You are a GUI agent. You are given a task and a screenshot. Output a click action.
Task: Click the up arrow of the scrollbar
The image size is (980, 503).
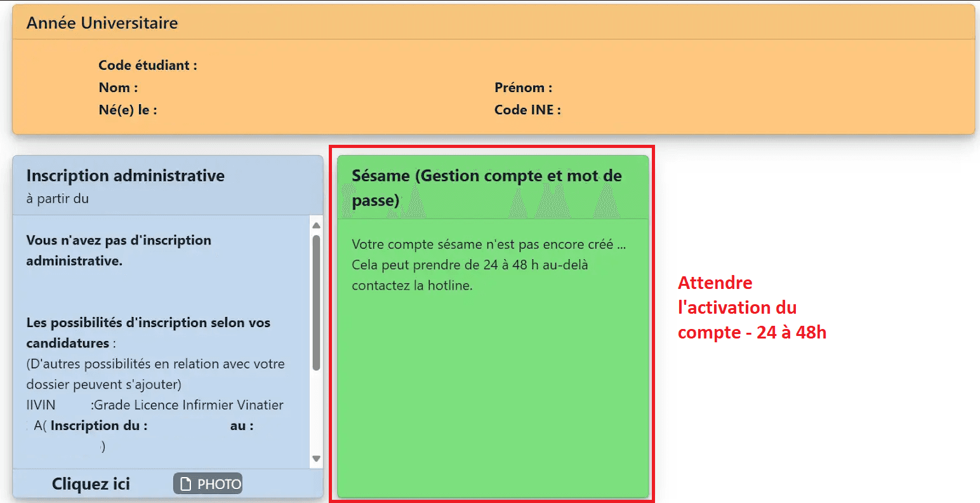(316, 224)
